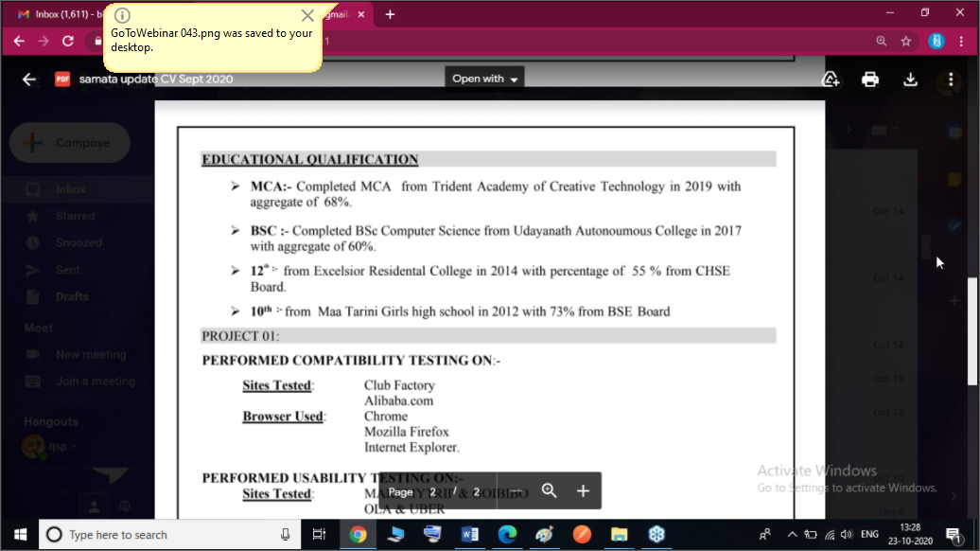The height and width of the screenshot is (551, 980).
Task: Print the PDF with the printer icon
Action: [870, 80]
